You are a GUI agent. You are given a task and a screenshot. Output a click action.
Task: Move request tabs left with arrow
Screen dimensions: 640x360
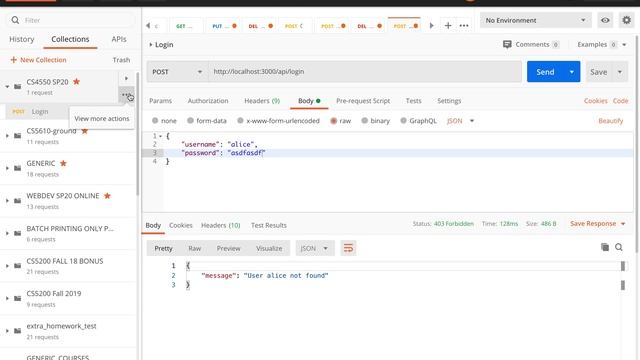[148, 26]
